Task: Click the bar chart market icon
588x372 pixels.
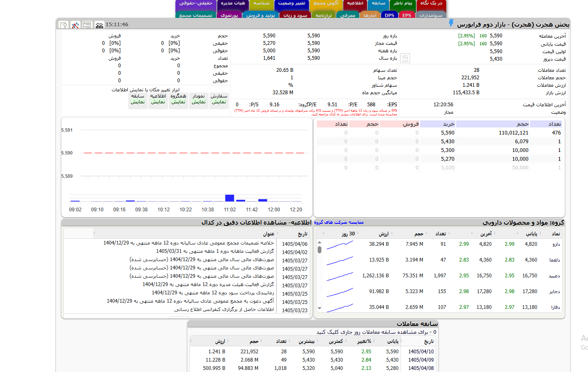Action: click(99, 25)
